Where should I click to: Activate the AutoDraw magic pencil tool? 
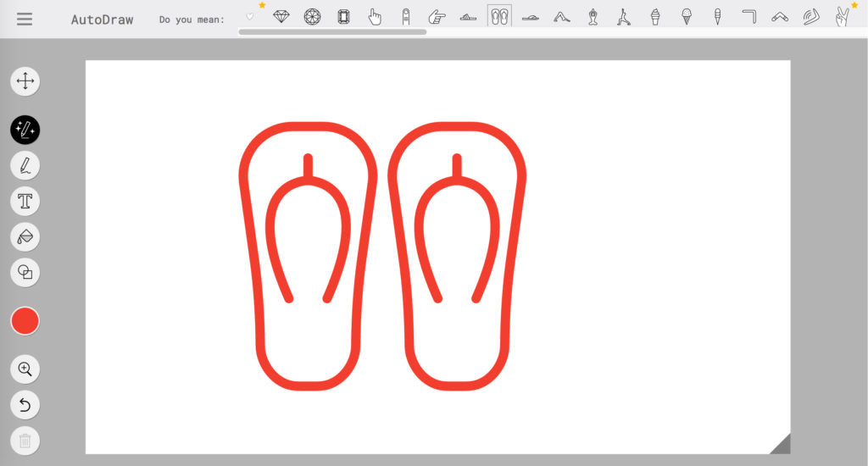(x=25, y=130)
